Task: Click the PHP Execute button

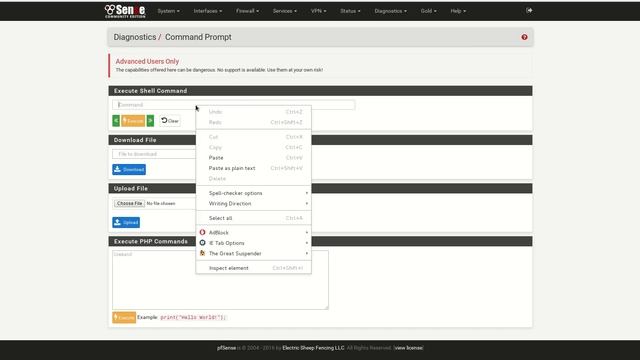Action: tap(124, 317)
